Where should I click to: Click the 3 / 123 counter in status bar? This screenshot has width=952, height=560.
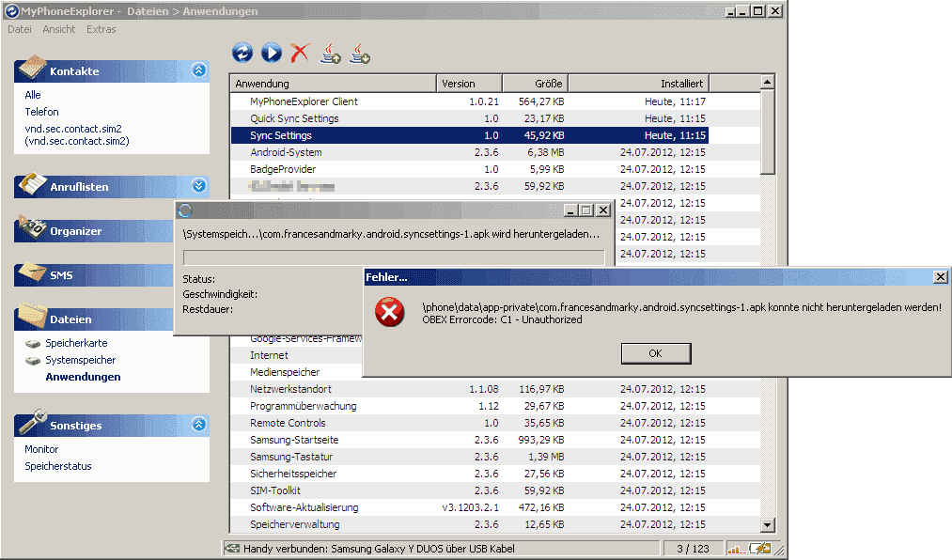(693, 549)
